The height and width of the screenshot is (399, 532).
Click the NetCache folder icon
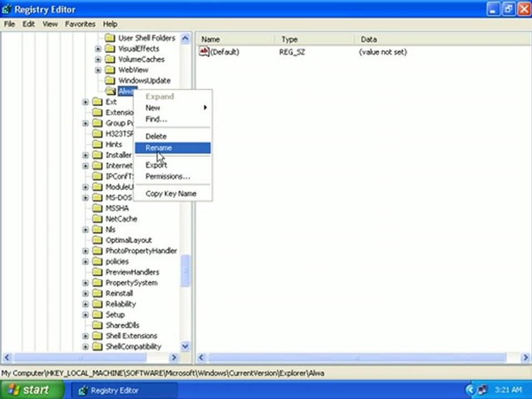click(98, 219)
